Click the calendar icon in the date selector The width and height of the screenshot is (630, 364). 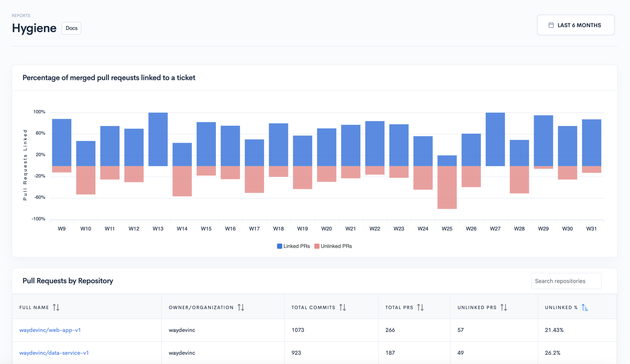point(552,25)
